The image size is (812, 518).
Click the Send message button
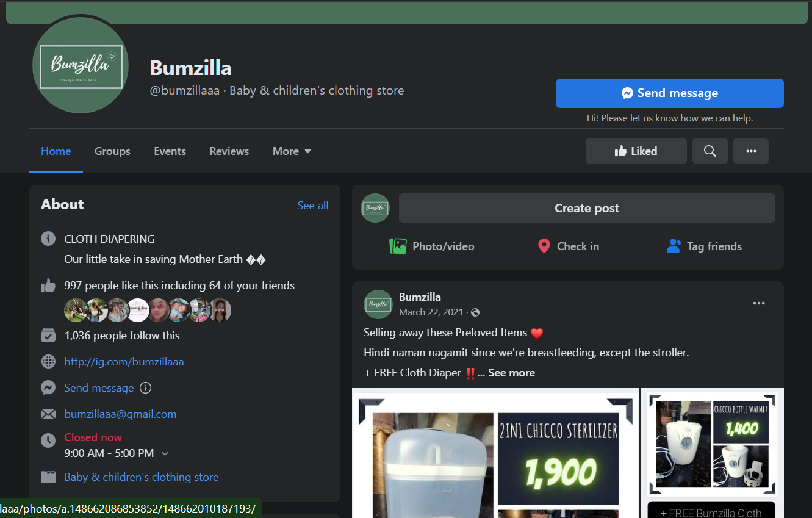click(x=669, y=93)
